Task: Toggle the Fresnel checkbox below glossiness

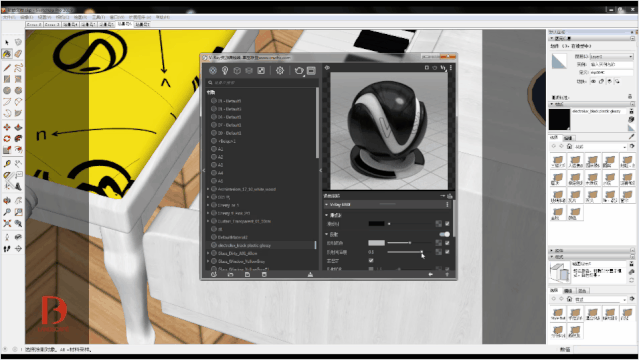Action: [371, 260]
